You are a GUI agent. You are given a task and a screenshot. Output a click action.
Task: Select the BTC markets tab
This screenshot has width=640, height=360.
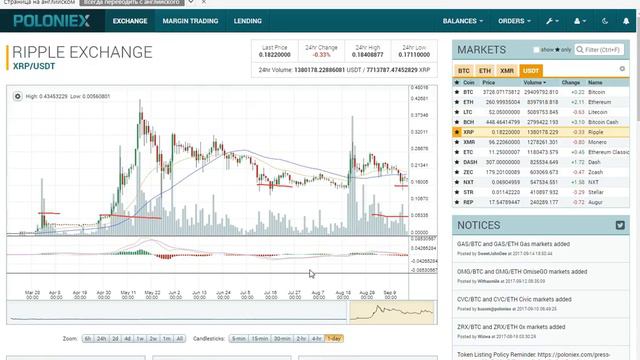pyautogui.click(x=464, y=71)
